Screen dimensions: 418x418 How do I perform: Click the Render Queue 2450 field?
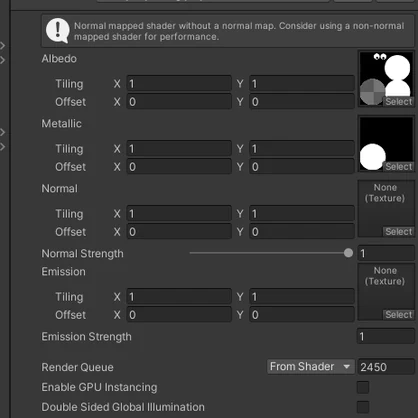point(386,367)
